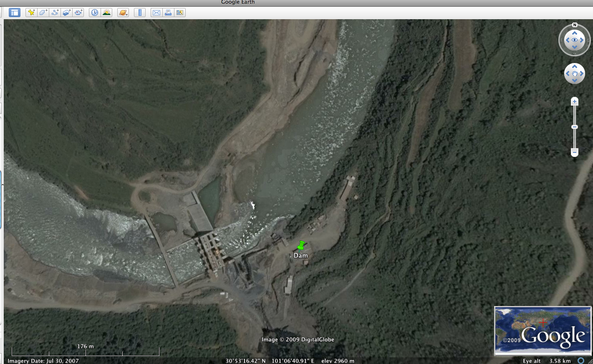Viewport: 593px width, 364px height.
Task: Show historical imagery clock icon
Action: point(95,13)
